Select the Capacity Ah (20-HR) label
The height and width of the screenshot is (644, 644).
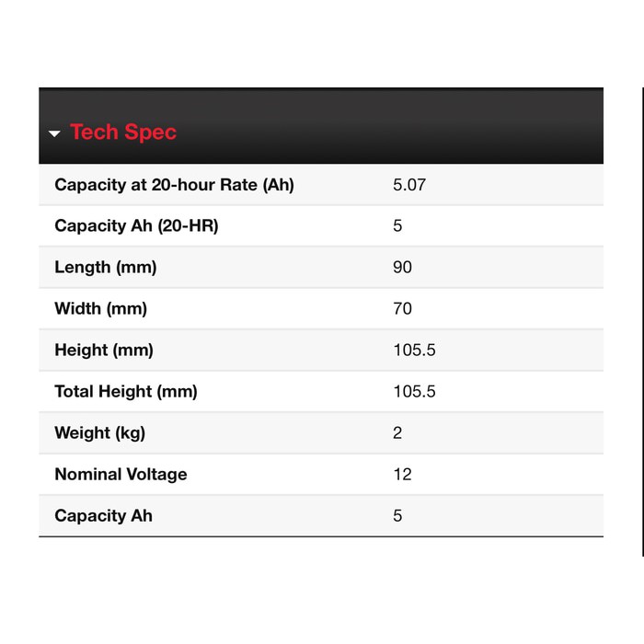136,226
